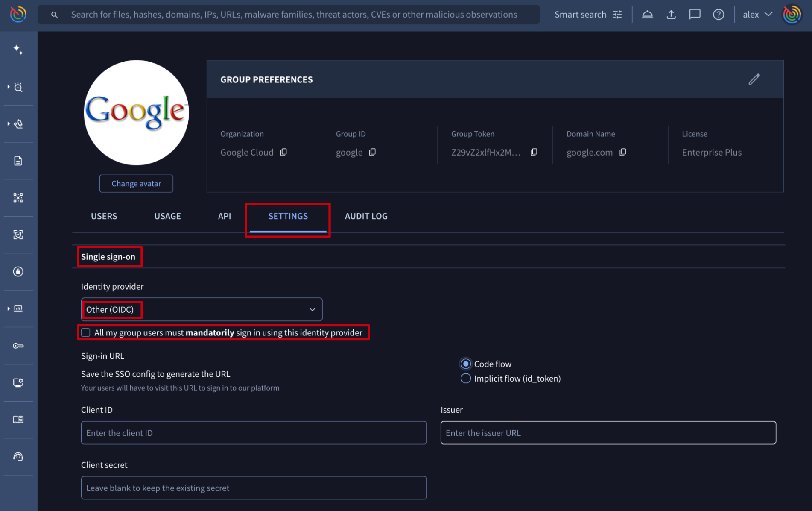
Task: Open the graph nodes icon in sidebar
Action: pos(18,197)
